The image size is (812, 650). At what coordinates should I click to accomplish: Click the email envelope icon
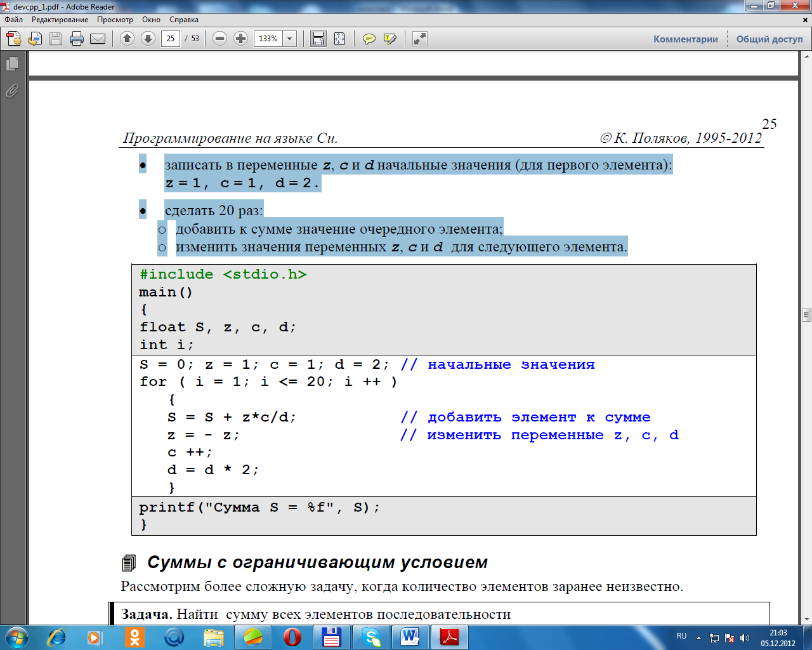point(98,39)
